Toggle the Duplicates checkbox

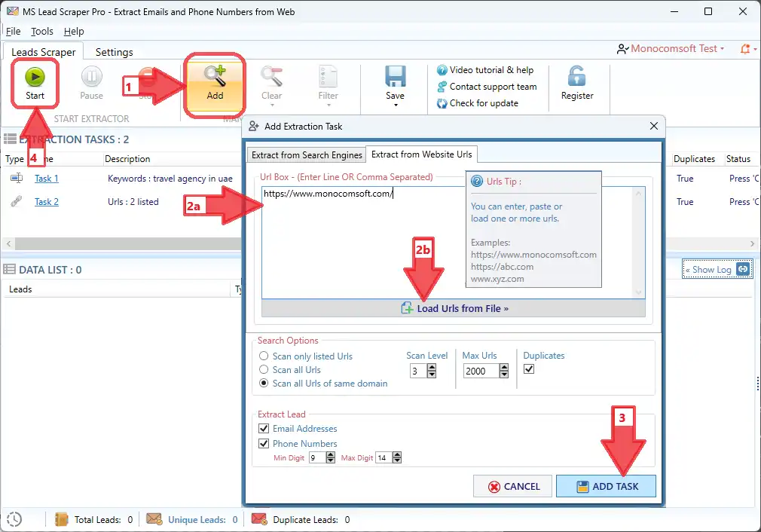[x=529, y=369]
